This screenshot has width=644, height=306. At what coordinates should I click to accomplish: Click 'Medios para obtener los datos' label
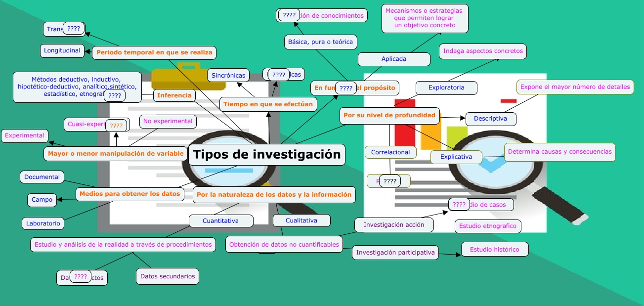(129, 194)
